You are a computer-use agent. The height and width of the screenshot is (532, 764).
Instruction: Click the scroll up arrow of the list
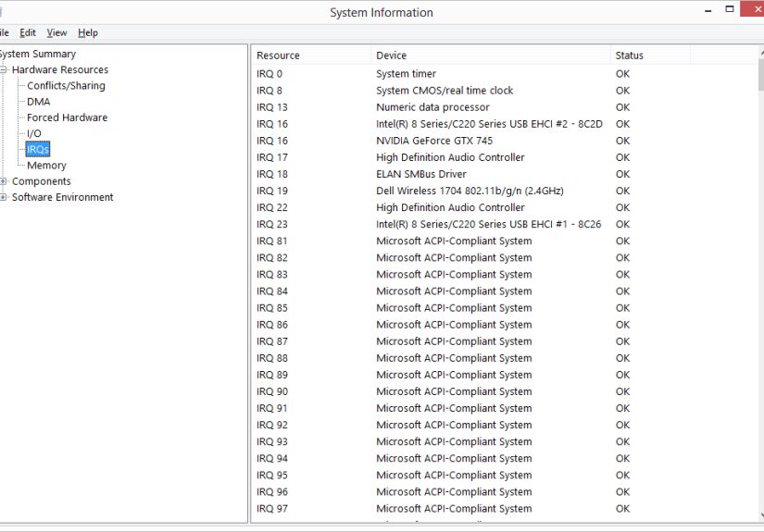[760, 54]
